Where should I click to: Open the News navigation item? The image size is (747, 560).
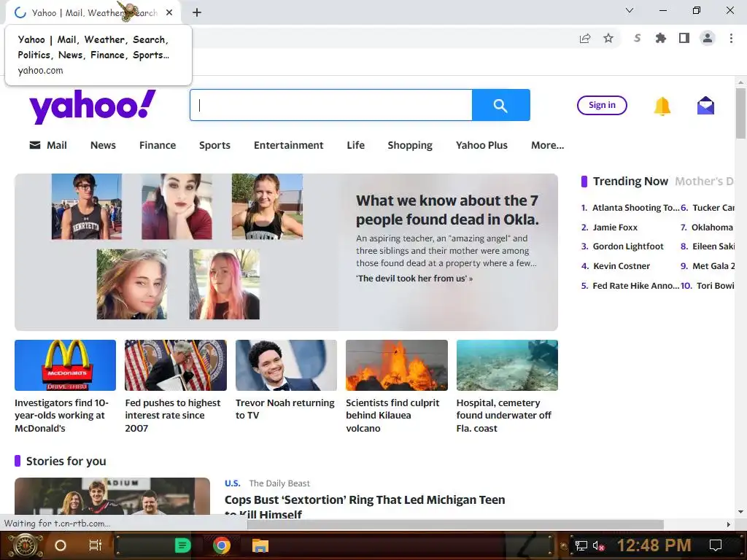pyautogui.click(x=103, y=145)
